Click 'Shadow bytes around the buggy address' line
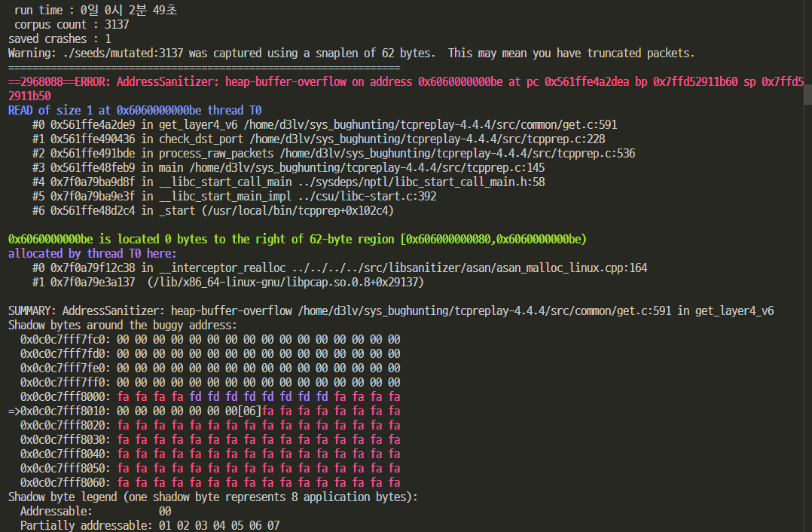Viewport: 812px width, 532px height. pos(122,326)
